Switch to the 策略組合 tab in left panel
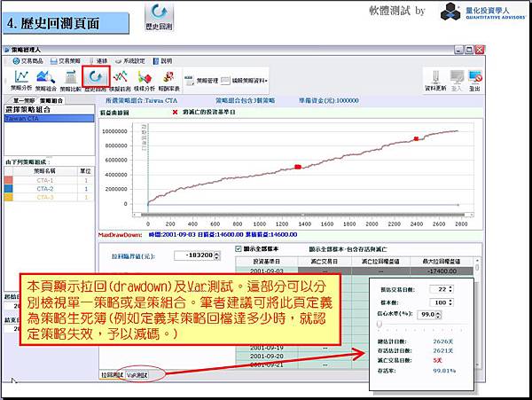This screenshot has height=400, width=532. pyautogui.click(x=51, y=101)
